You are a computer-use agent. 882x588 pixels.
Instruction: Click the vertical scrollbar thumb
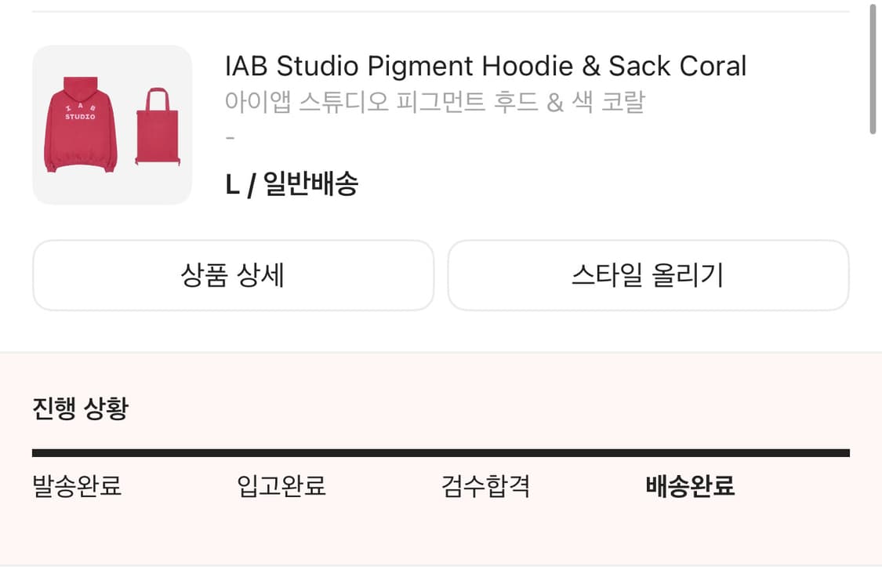(873, 69)
